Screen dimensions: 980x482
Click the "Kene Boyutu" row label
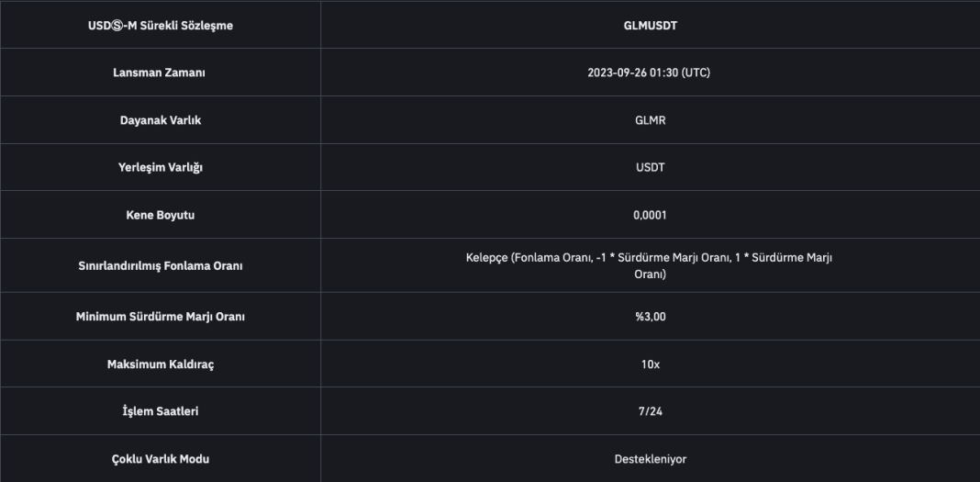click(160, 216)
